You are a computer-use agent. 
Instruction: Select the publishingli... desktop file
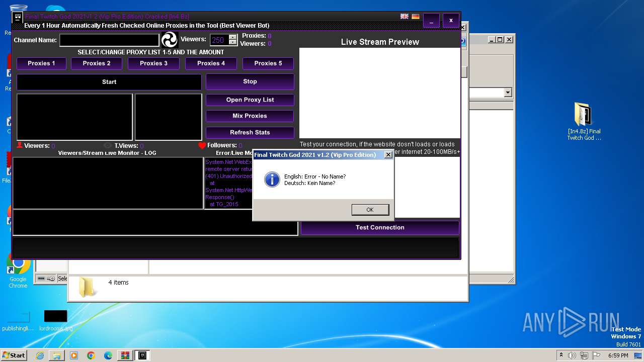pyautogui.click(x=18, y=320)
